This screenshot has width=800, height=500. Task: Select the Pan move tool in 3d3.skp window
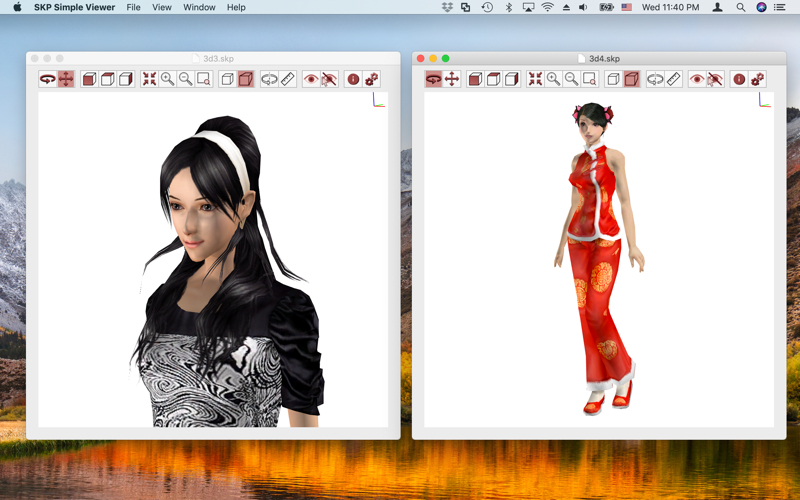tap(66, 79)
